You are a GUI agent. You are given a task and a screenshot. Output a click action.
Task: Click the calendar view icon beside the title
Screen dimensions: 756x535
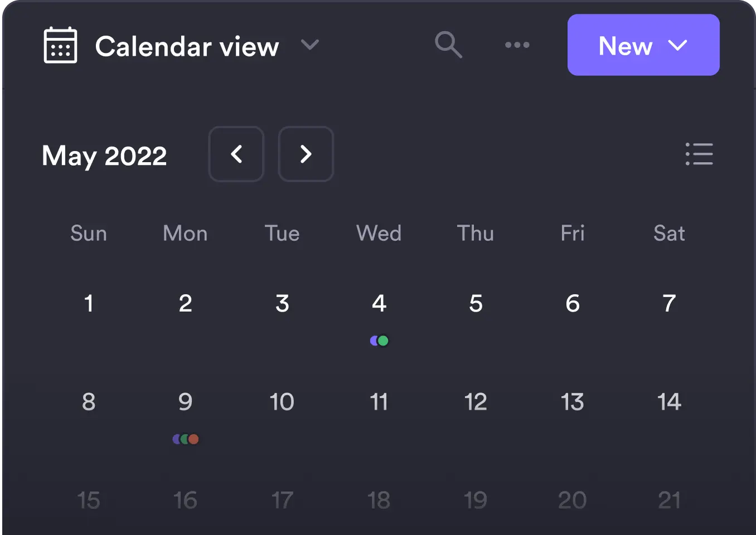click(60, 45)
